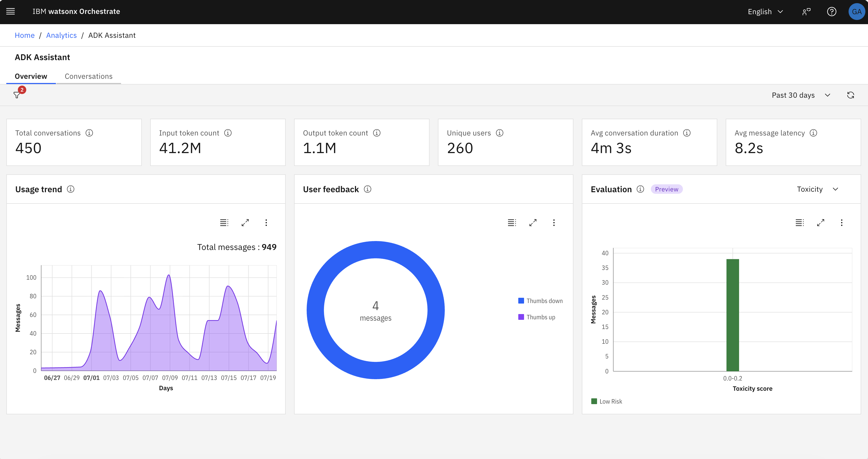Expand the Usage trend chart fullscreen
This screenshot has height=459, width=868.
[245, 223]
